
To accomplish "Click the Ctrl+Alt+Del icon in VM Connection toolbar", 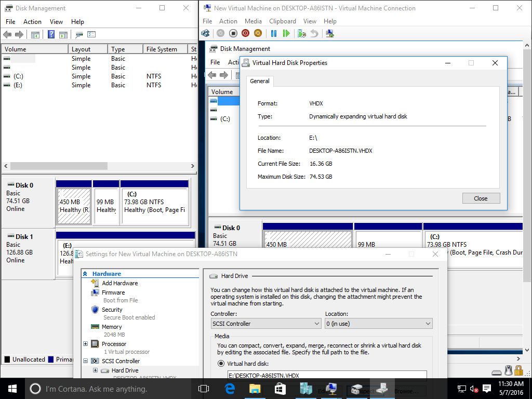I will (205, 33).
